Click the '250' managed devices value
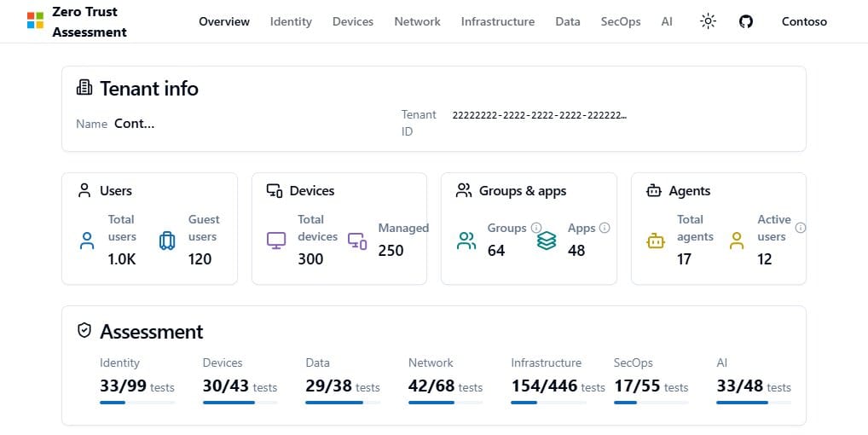This screenshot has width=868, height=435. tap(391, 251)
